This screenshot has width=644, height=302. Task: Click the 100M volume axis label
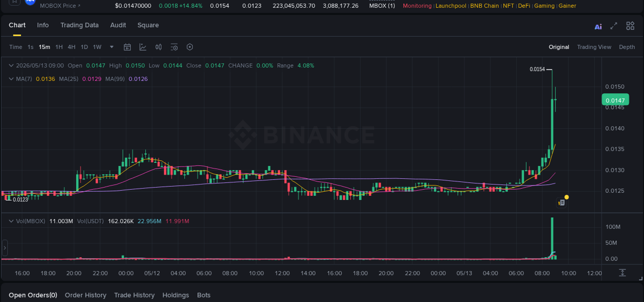point(613,227)
